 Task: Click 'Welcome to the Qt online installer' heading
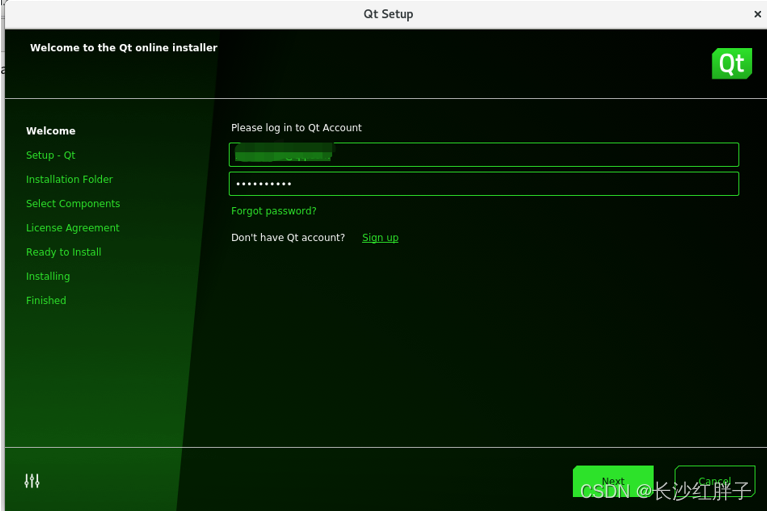click(x=123, y=47)
